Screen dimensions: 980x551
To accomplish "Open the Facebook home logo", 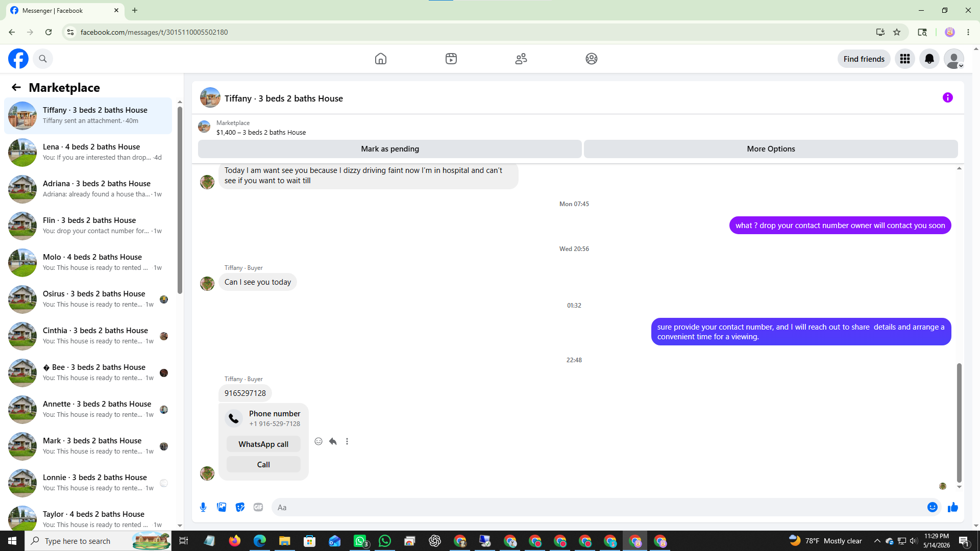I will [18, 59].
